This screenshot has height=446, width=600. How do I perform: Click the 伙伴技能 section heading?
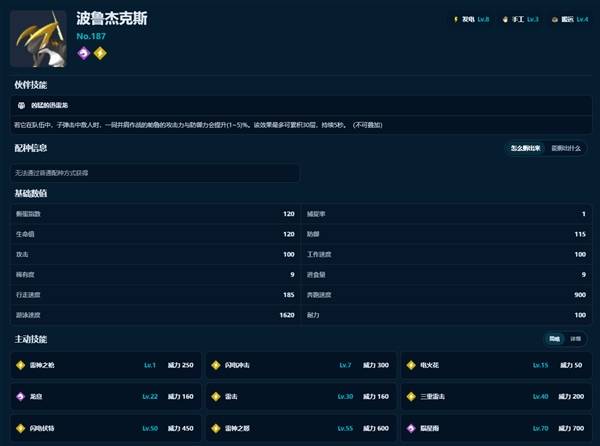31,85
